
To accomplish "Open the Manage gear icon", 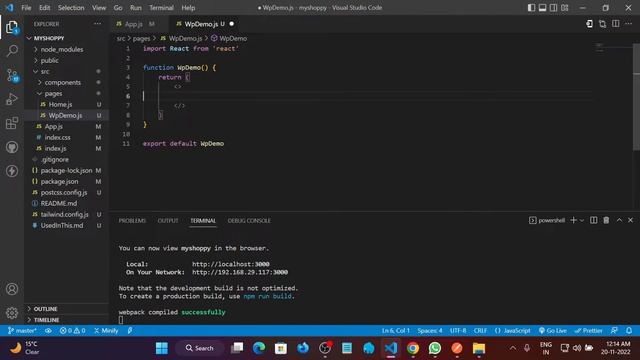I will [x=12, y=313].
